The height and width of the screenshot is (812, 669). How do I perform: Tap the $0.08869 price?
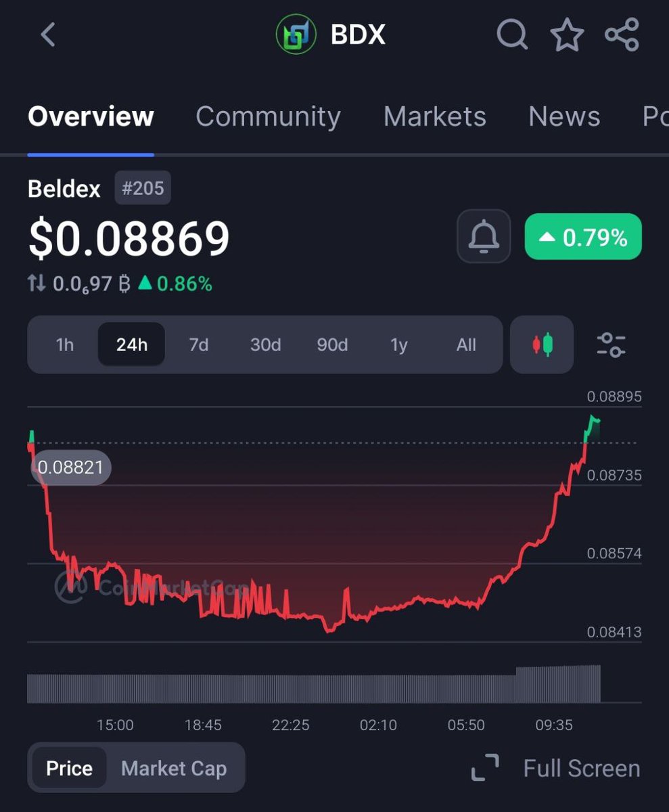pos(129,238)
